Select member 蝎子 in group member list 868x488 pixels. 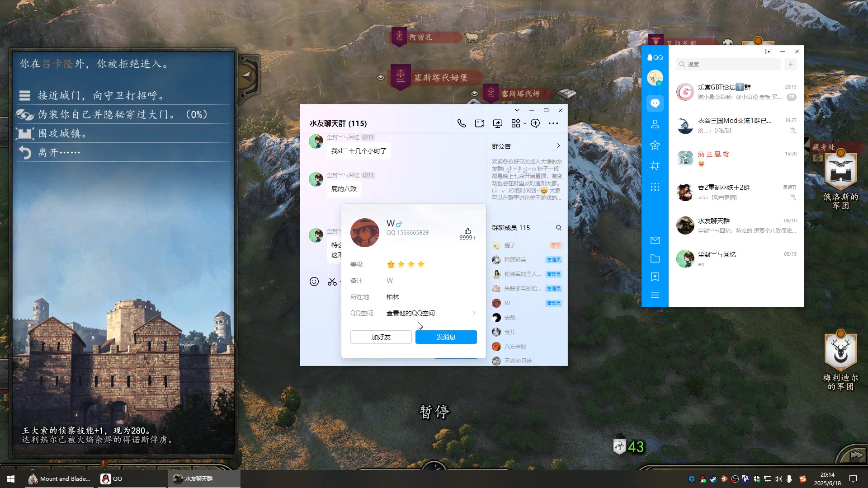click(x=527, y=245)
